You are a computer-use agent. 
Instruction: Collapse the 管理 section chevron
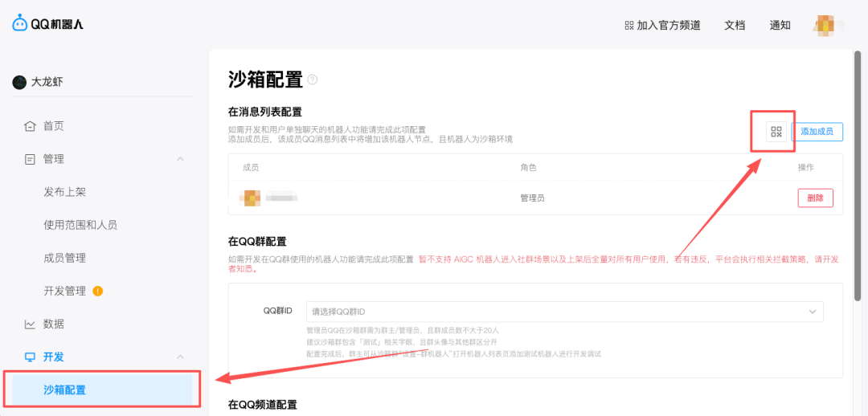coord(180,159)
